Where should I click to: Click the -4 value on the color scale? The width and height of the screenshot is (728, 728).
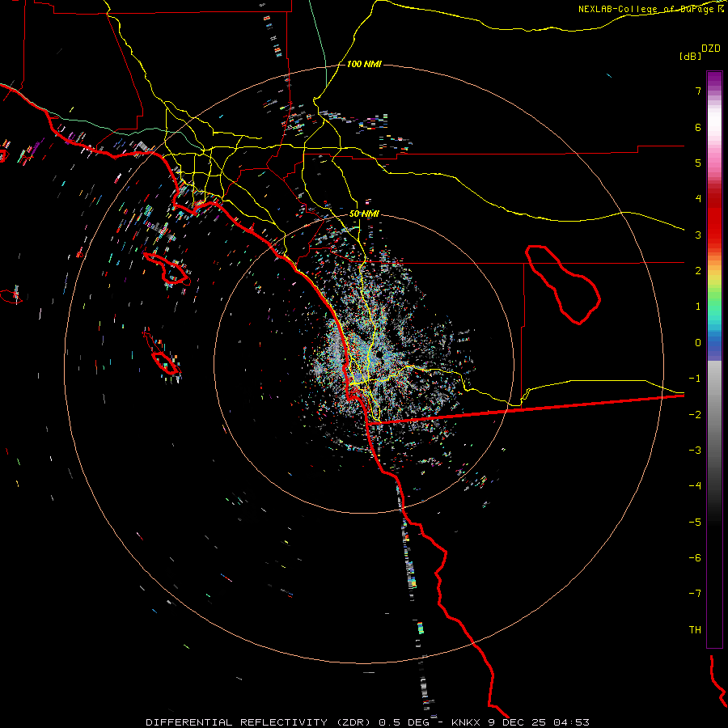pyautogui.click(x=695, y=486)
